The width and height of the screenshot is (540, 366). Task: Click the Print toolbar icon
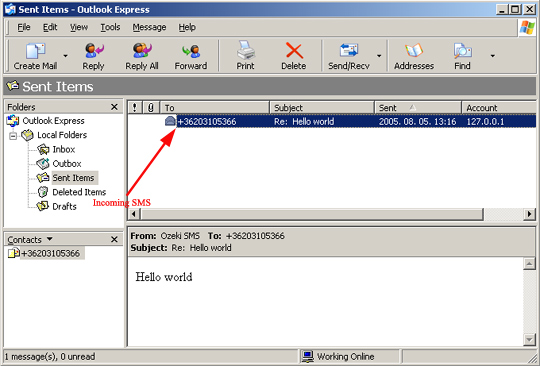[246, 50]
